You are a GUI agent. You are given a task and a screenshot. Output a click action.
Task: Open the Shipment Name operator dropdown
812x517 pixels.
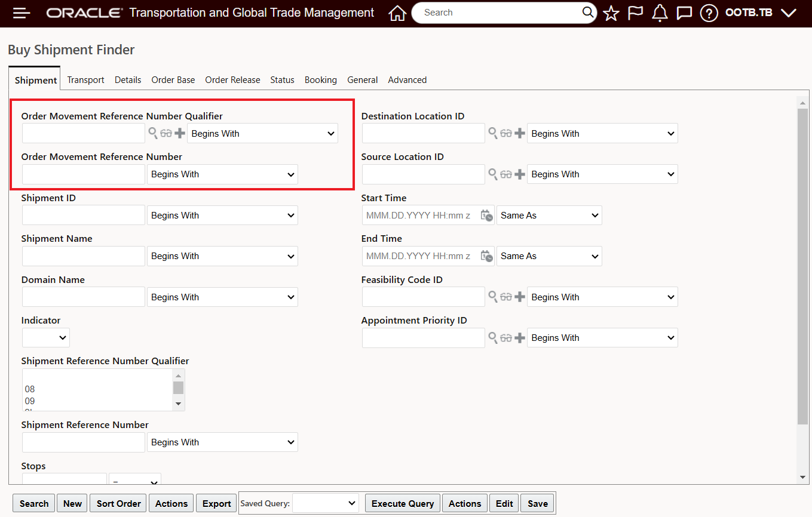[222, 256]
